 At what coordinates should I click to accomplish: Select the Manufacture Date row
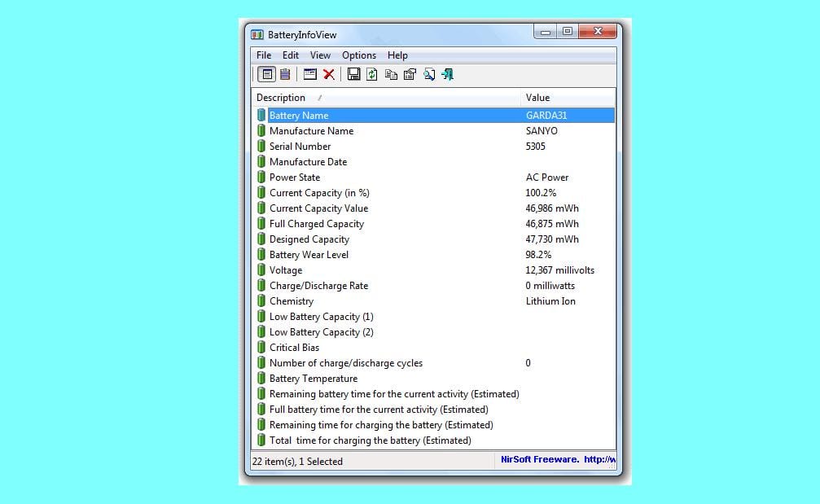(433, 161)
